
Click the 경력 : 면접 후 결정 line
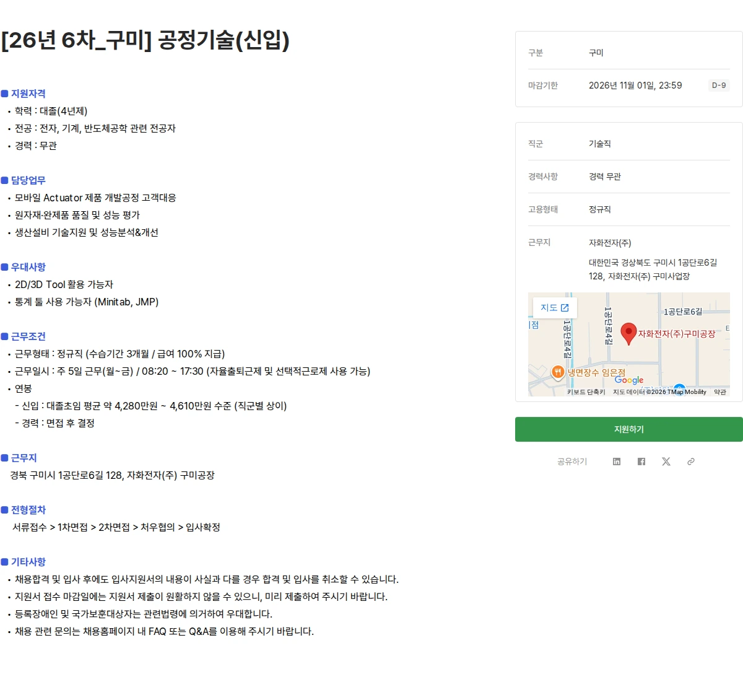click(x=54, y=423)
